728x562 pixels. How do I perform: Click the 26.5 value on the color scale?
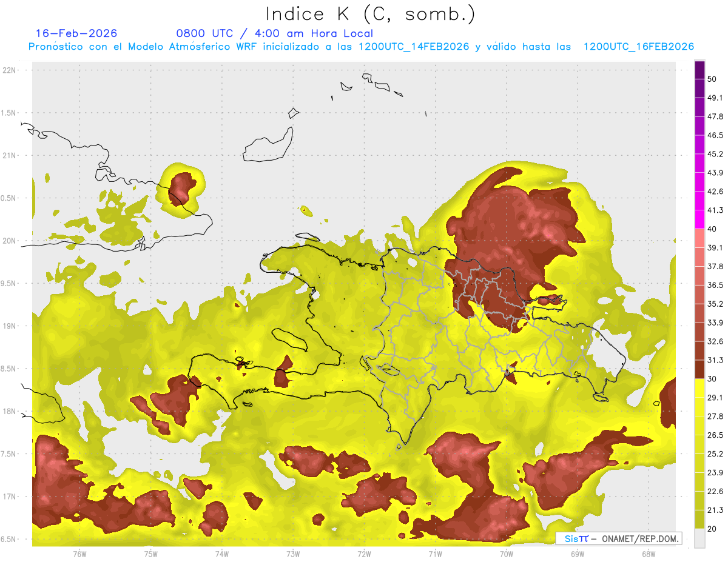[x=715, y=435]
